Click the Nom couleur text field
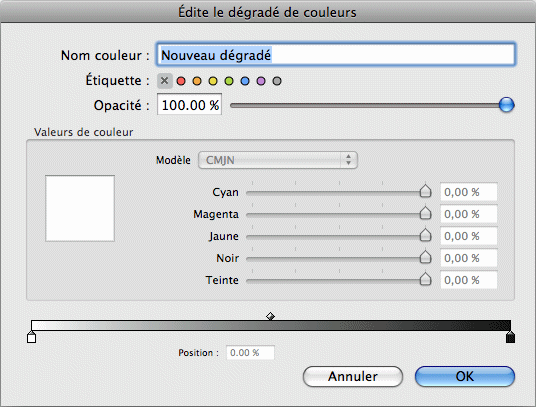The width and height of the screenshot is (536, 407). [x=336, y=54]
